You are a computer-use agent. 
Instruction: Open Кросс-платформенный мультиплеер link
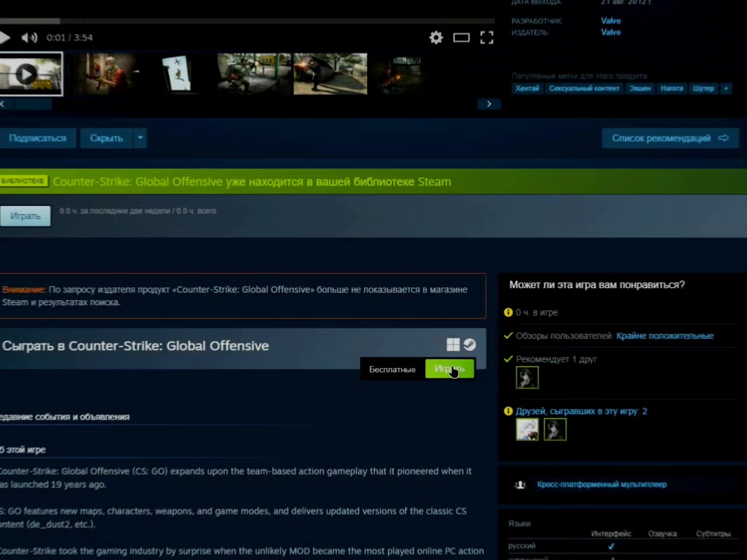point(602,485)
